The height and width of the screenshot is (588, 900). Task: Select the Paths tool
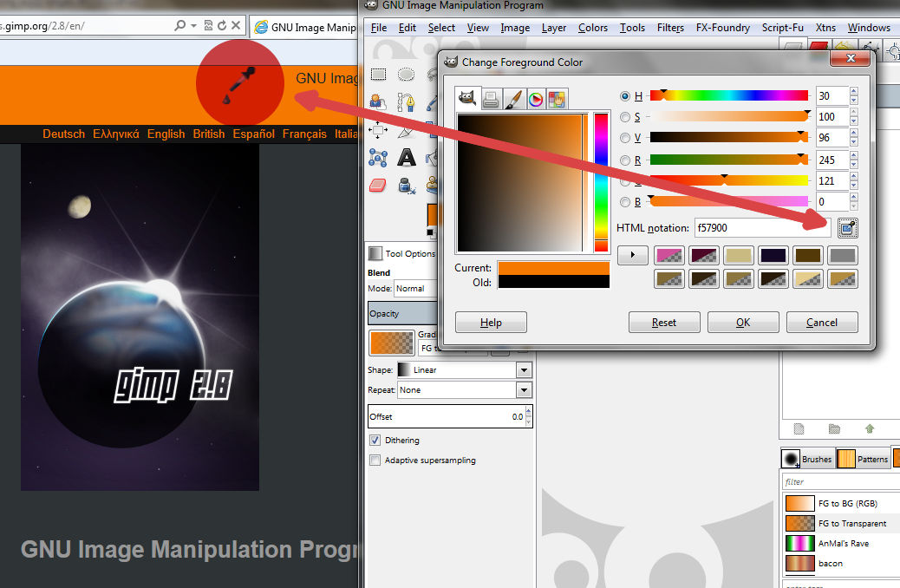point(406,102)
